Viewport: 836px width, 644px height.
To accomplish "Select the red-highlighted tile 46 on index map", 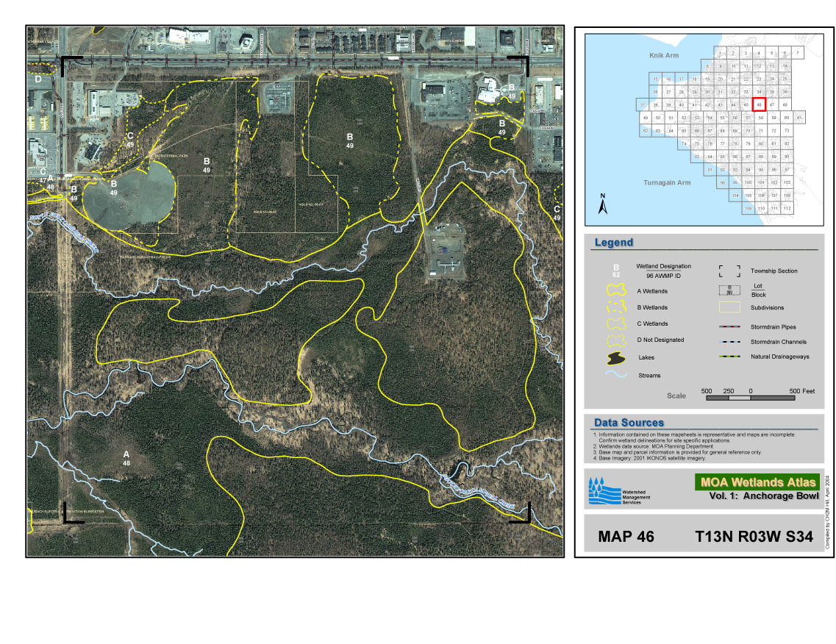I will [x=760, y=104].
